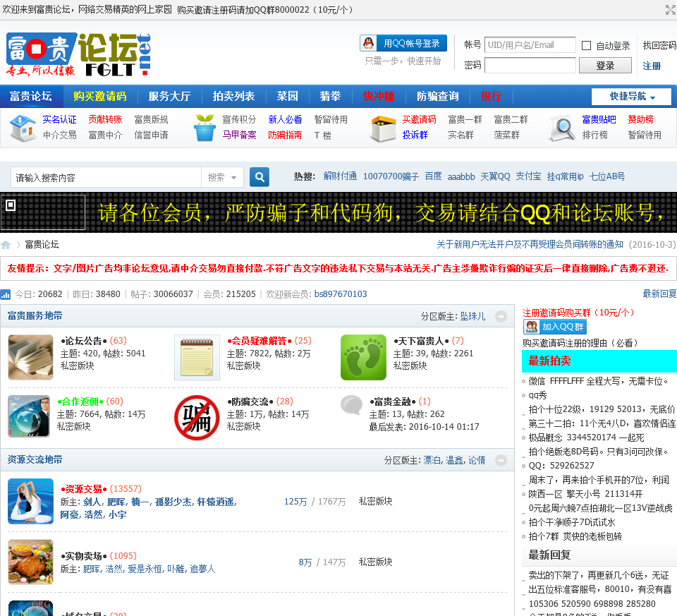Click the 富贵论坛 site logo
The width and height of the screenshot is (677, 616).
point(78,54)
